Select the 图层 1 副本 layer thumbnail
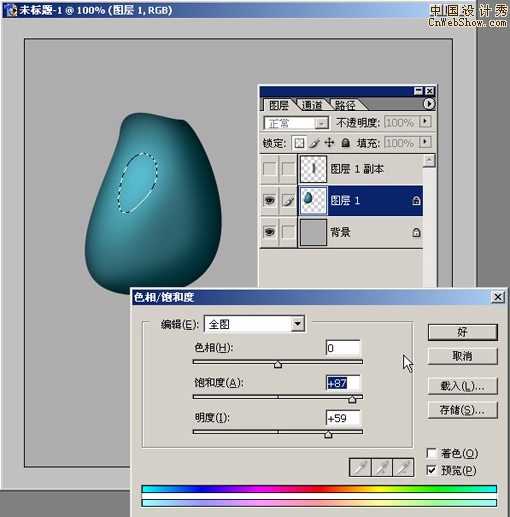This screenshot has height=517, width=510. click(x=313, y=169)
